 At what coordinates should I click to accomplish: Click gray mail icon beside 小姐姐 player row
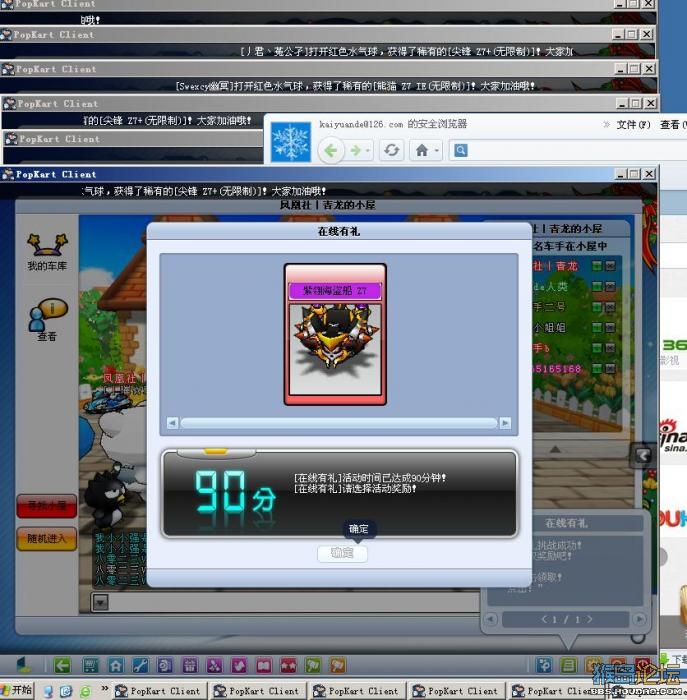click(611, 327)
